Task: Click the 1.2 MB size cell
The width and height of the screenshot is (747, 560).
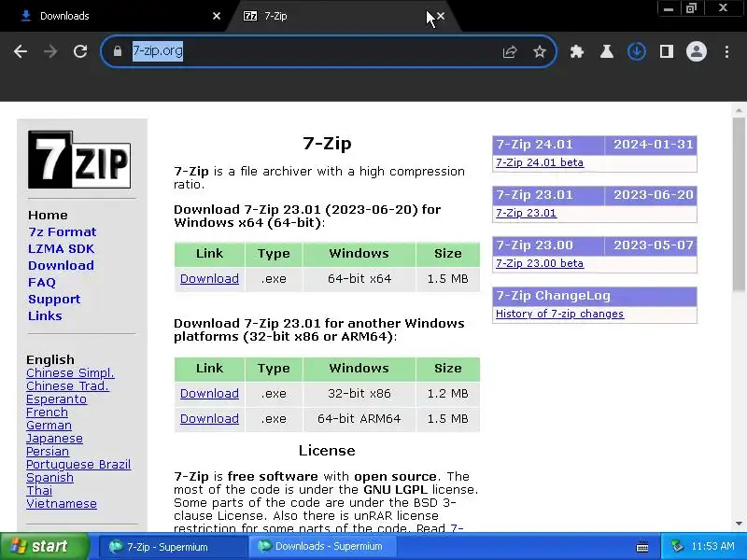Action: 448,393
